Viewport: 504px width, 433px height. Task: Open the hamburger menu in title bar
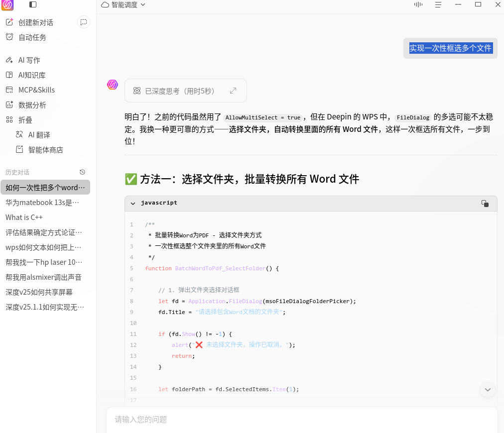click(x=438, y=5)
